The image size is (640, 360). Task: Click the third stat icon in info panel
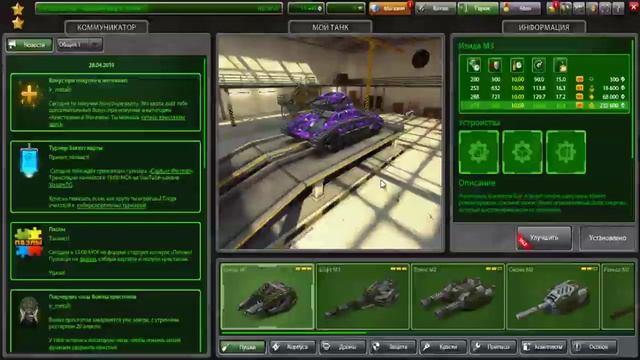[x=517, y=65]
